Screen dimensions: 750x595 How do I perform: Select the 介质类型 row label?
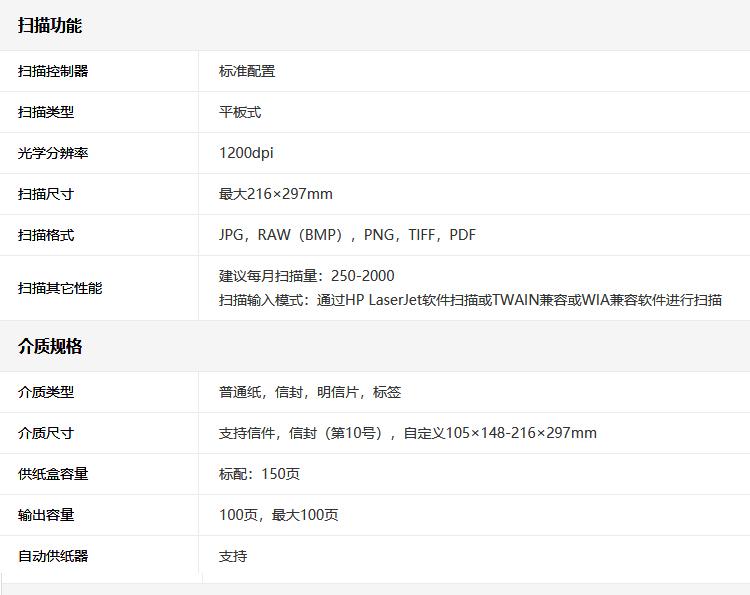(x=46, y=392)
